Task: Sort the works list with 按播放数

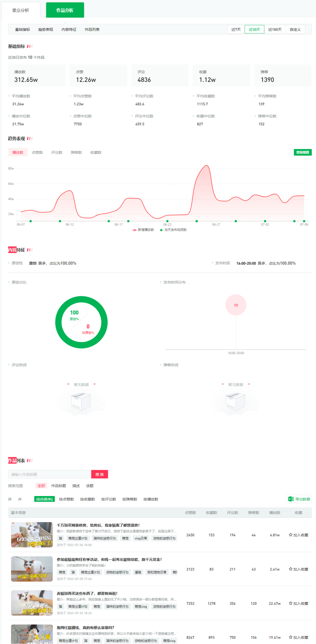Action: [x=151, y=499]
